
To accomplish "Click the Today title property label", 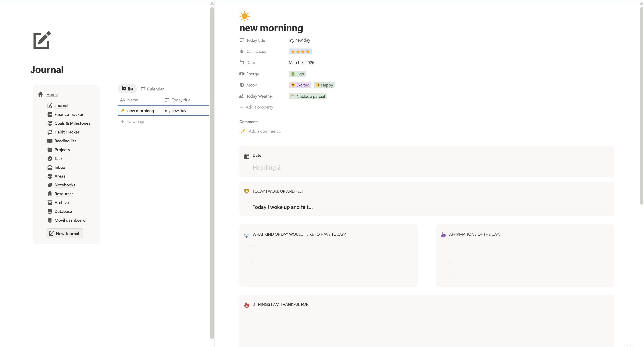I will click(255, 40).
